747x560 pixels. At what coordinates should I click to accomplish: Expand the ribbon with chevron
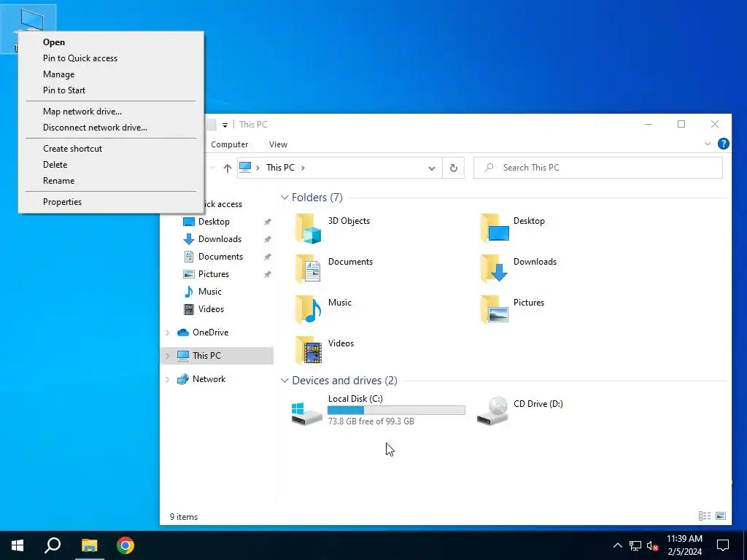coord(708,144)
